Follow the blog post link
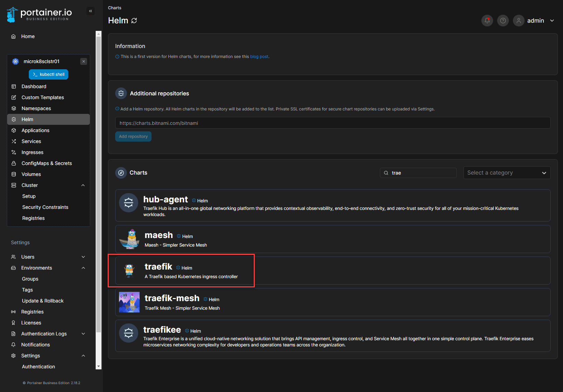The width and height of the screenshot is (563, 392). (x=259, y=57)
